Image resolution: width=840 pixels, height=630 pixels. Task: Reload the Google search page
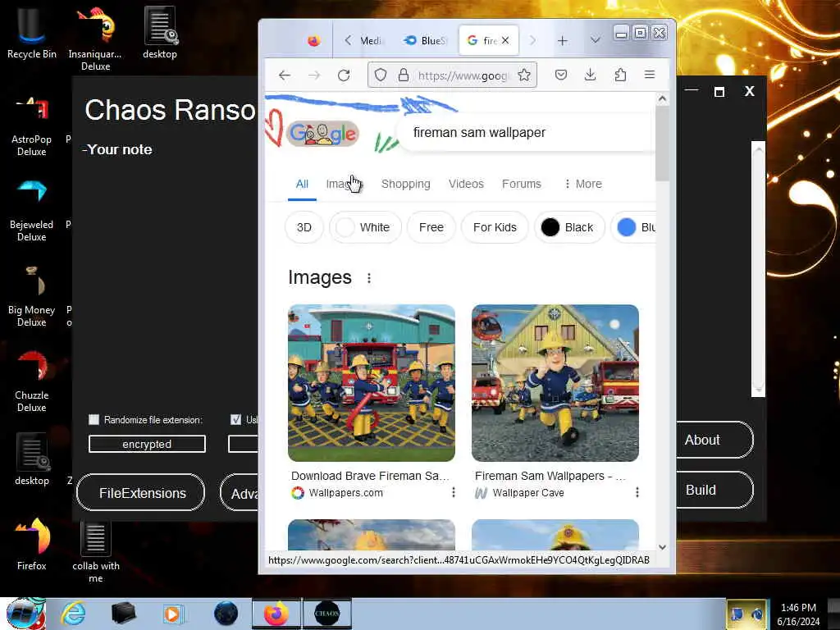pyautogui.click(x=344, y=75)
